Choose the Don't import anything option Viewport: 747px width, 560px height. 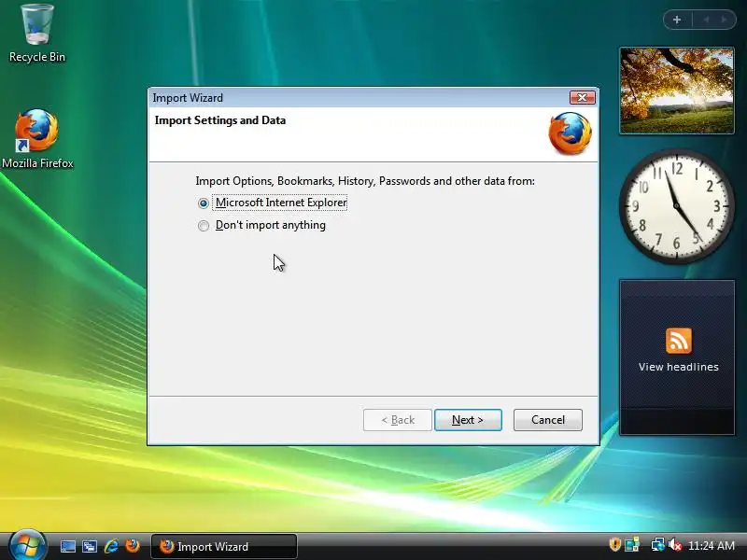[204, 226]
